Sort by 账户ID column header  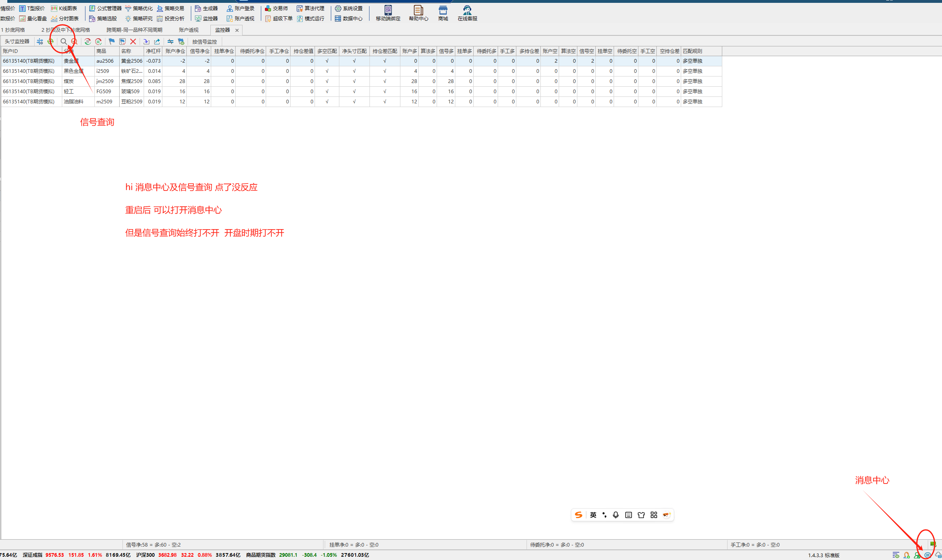pyautogui.click(x=31, y=51)
